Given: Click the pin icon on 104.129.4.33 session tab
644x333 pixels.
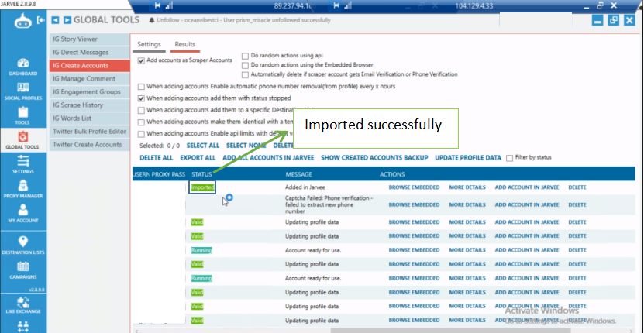Looking at the screenshot, I should tap(335, 5).
